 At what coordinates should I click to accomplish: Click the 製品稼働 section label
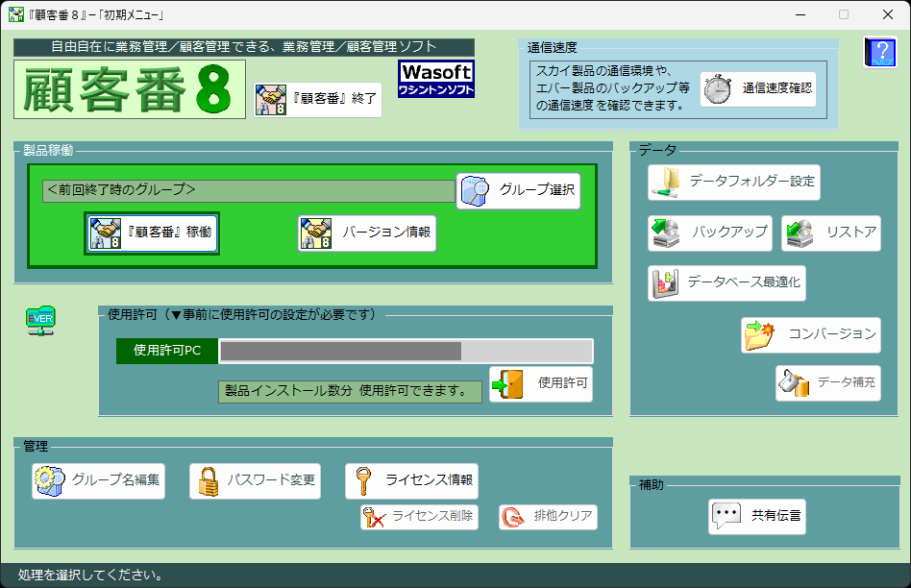[x=48, y=151]
